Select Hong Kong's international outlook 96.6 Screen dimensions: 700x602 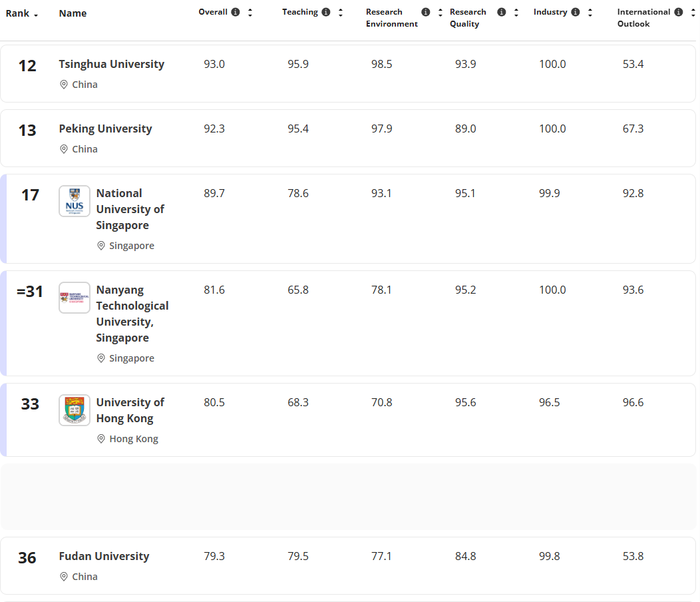(633, 402)
